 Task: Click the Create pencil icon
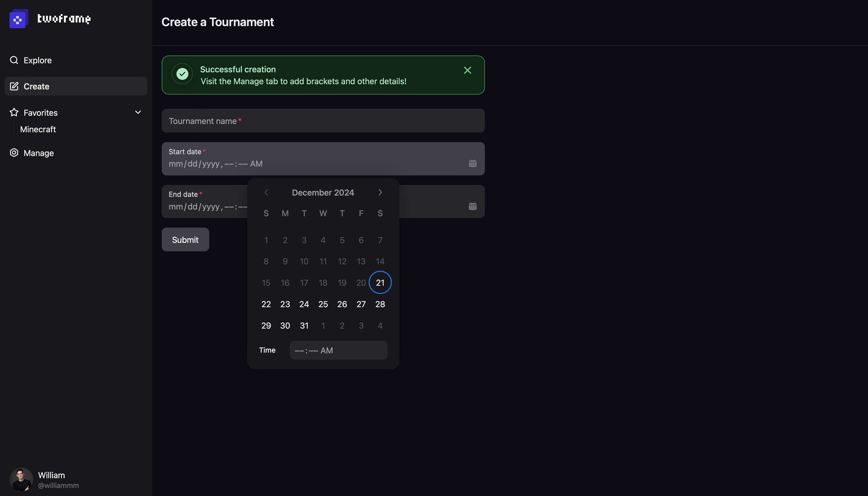(14, 86)
